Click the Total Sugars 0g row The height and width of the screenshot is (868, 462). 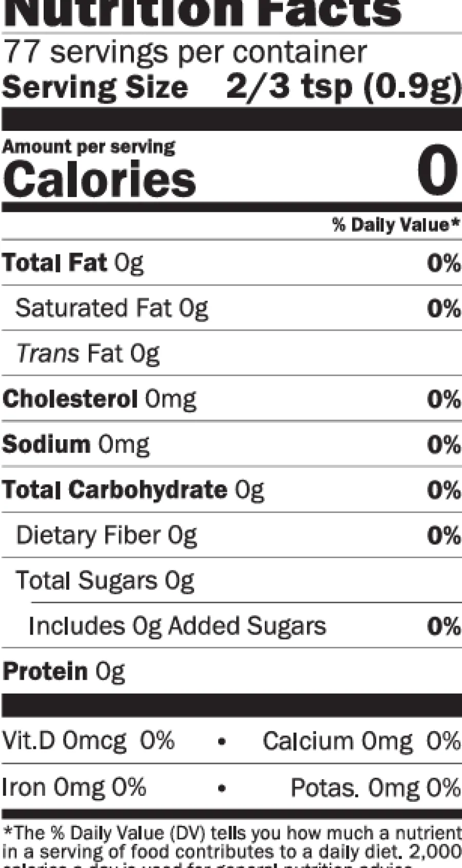click(x=232, y=581)
